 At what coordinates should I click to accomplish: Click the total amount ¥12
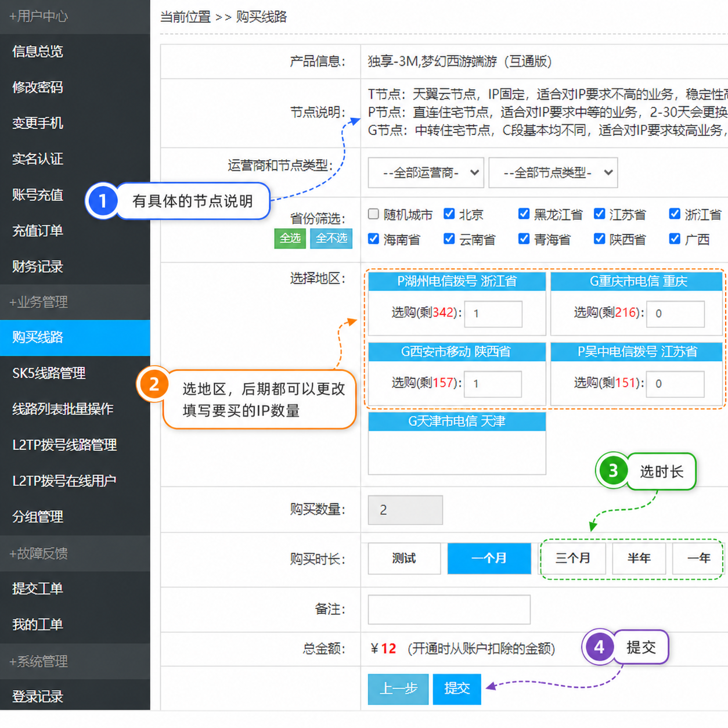(x=384, y=649)
